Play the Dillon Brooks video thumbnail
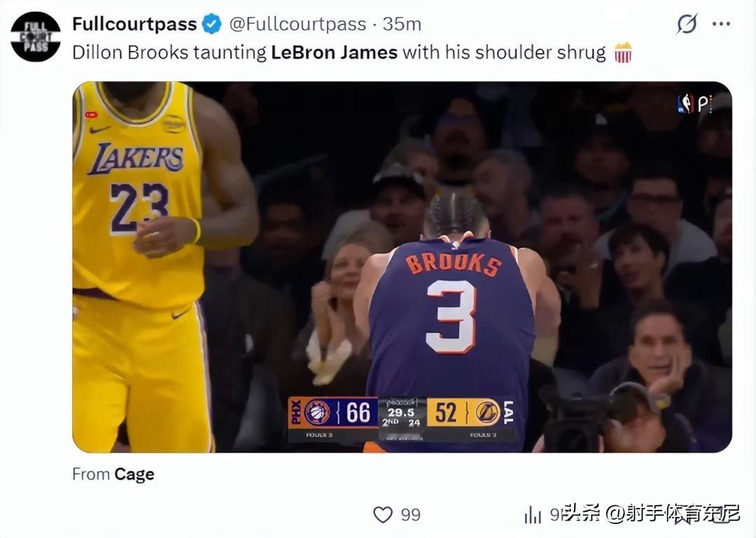 [402, 267]
